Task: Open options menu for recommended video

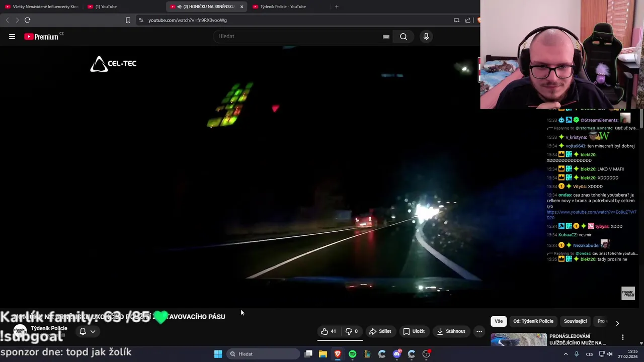Action: click(x=622, y=337)
